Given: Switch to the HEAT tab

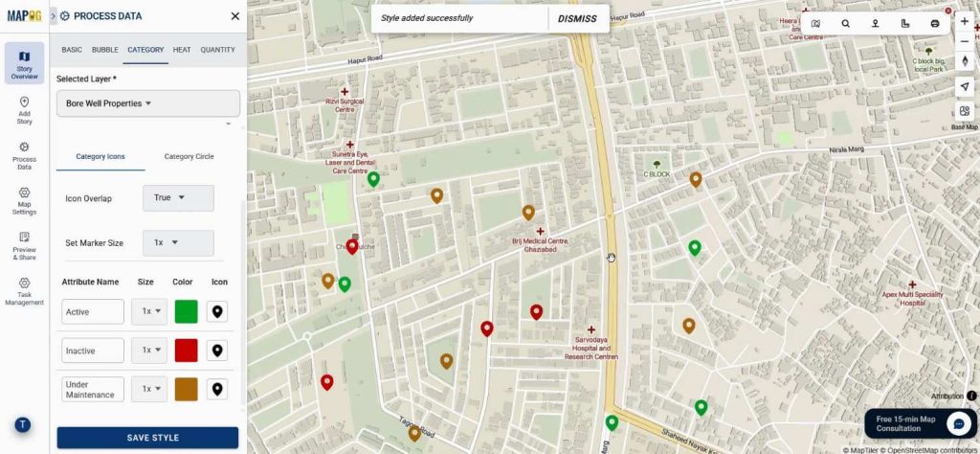Looking at the screenshot, I should [182, 50].
